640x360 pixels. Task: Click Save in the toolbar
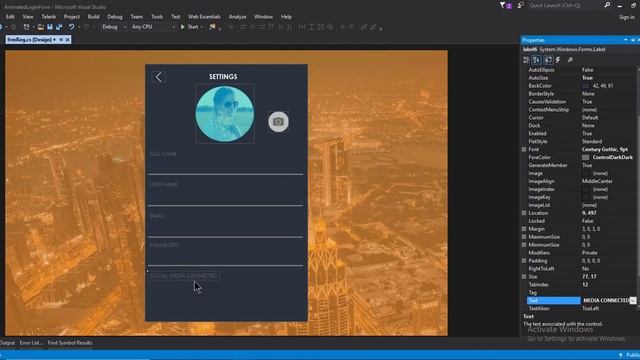point(50,27)
